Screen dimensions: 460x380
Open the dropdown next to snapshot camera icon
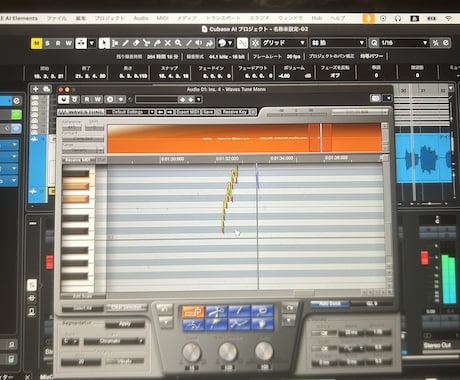pyautogui.click(x=388, y=98)
